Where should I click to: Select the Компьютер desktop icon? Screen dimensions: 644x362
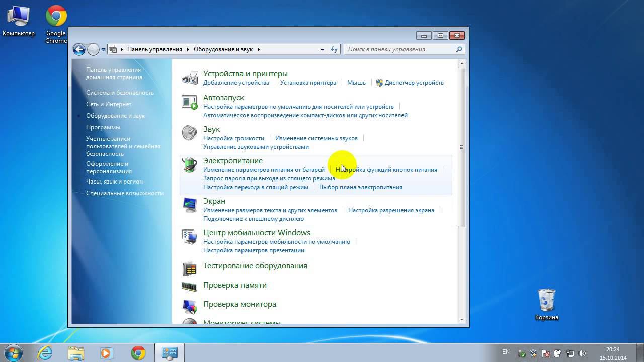pos(19,21)
